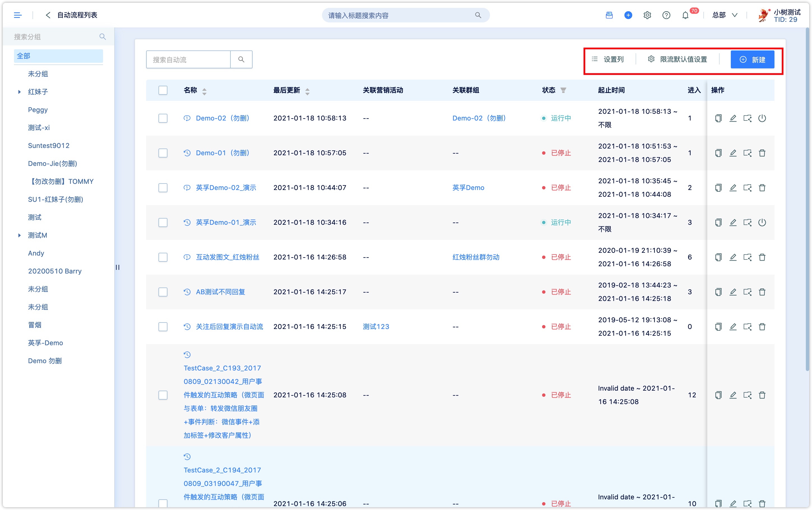Sort by 名称 column
This screenshot has height=510, width=812.
click(x=204, y=91)
